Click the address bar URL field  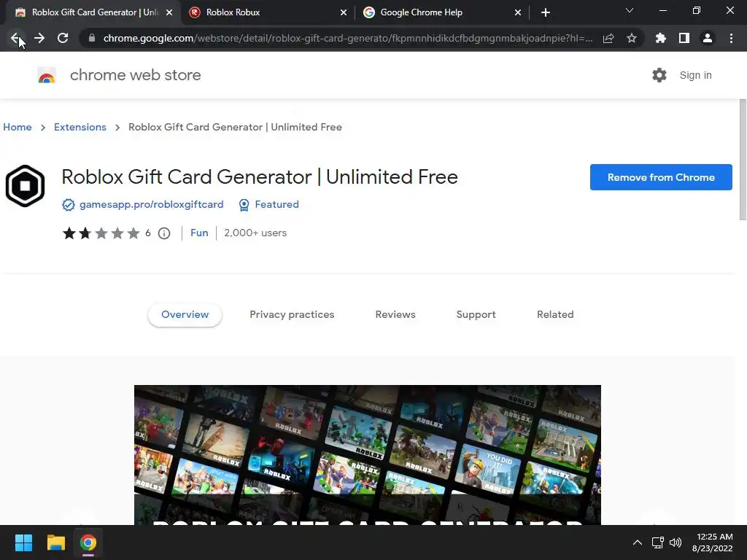coord(348,38)
